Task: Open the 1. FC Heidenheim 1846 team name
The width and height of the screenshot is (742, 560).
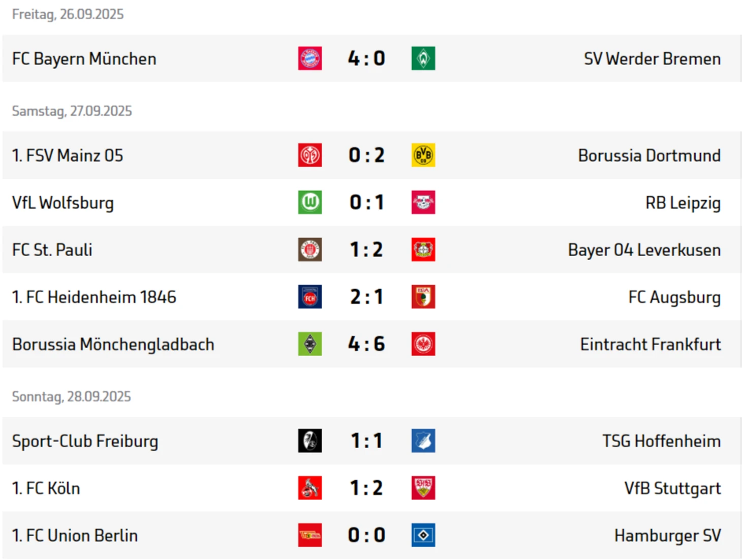Action: (x=94, y=297)
